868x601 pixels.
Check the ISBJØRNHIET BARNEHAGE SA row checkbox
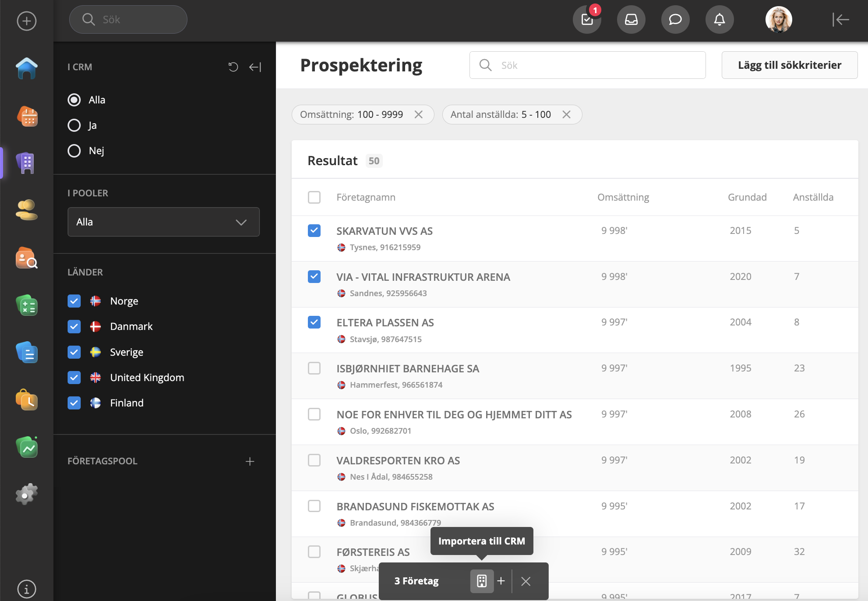tap(314, 368)
